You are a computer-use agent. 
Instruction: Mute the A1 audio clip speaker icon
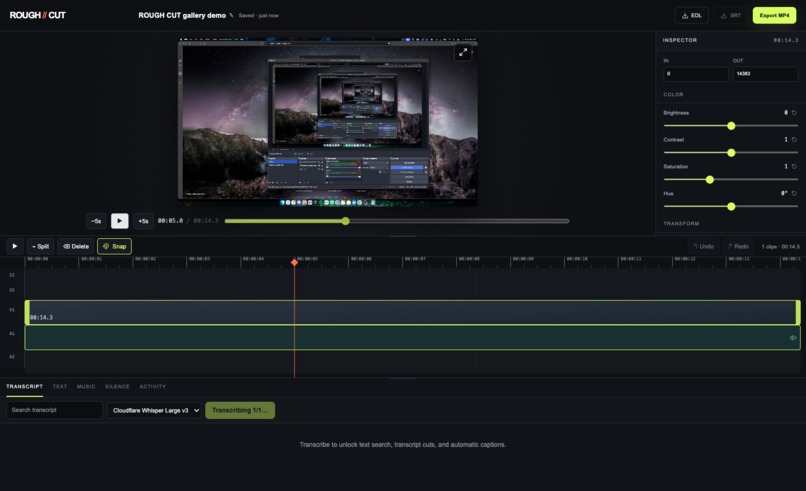793,338
